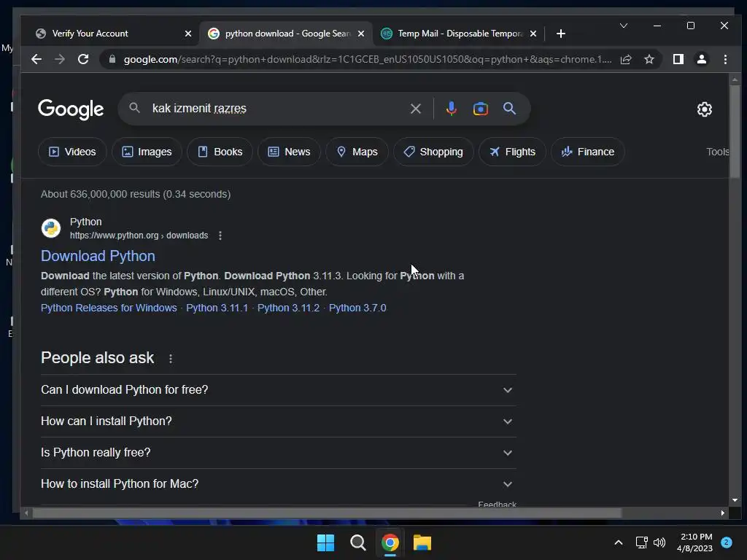Close the python download tab

coord(361,34)
